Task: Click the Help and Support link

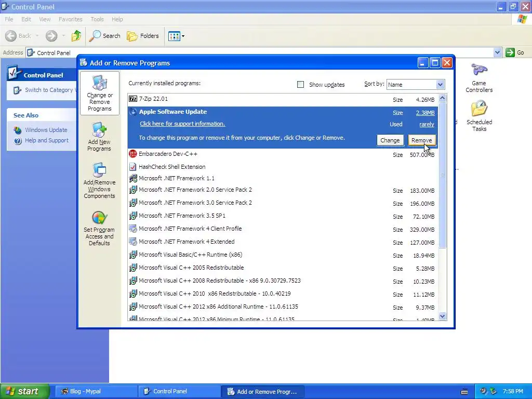Action: 47,140
